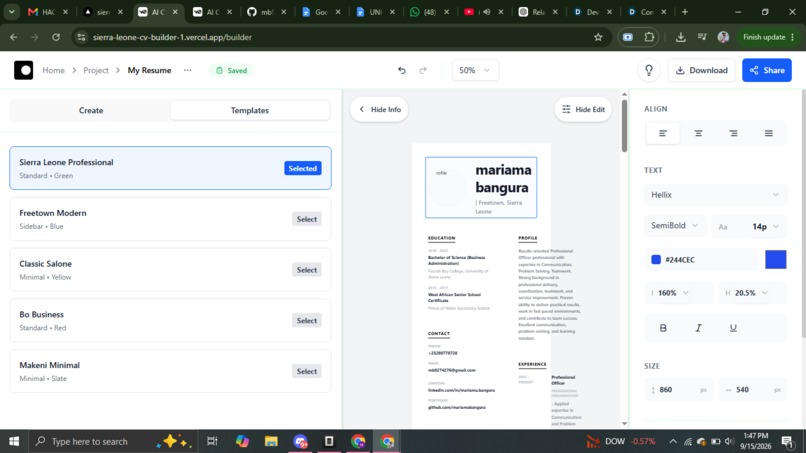
Task: Click the Hide Info button
Action: point(379,110)
